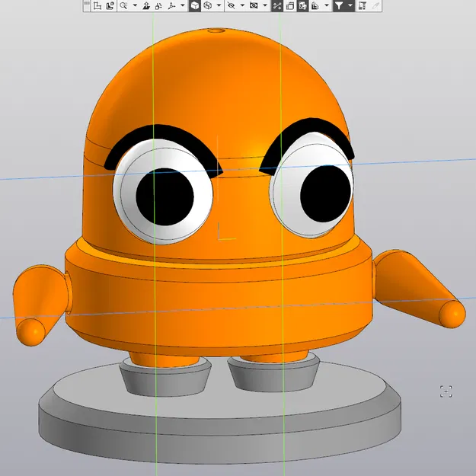Open the orientation dropdown arrow
The width and height of the screenshot is (476, 476).
click(x=183, y=5)
